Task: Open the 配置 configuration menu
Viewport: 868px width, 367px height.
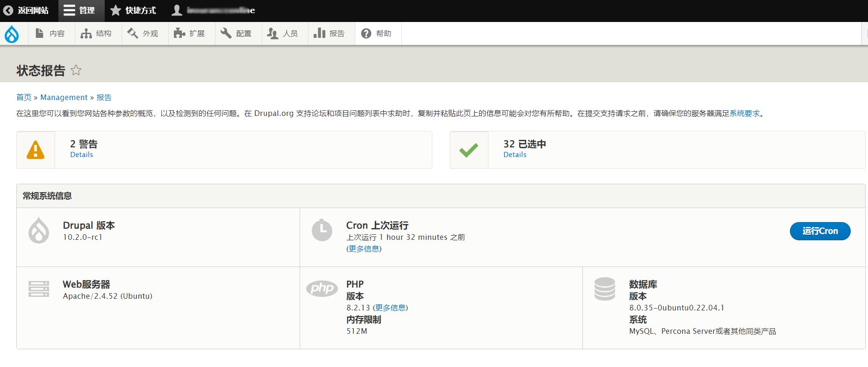Action: 238,34
